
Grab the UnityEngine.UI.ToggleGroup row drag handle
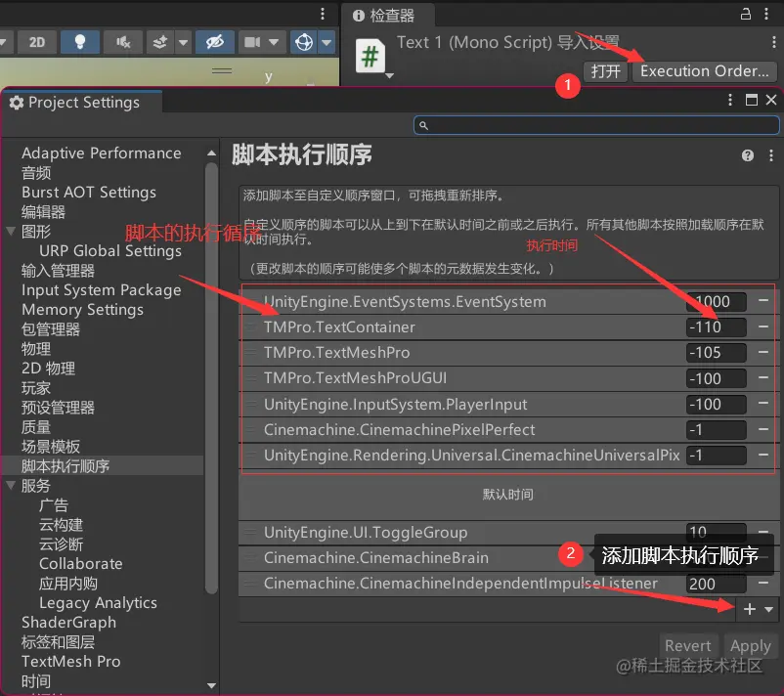[x=250, y=532]
